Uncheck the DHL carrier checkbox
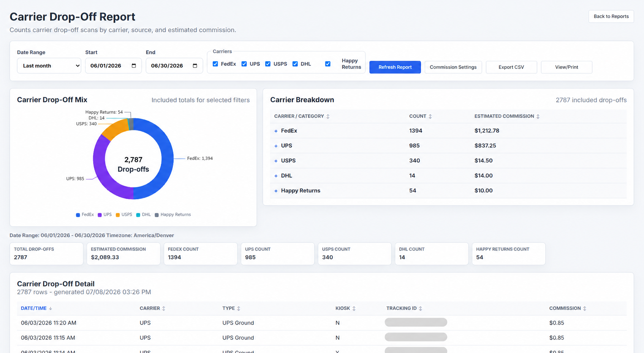644x353 pixels. coord(295,64)
